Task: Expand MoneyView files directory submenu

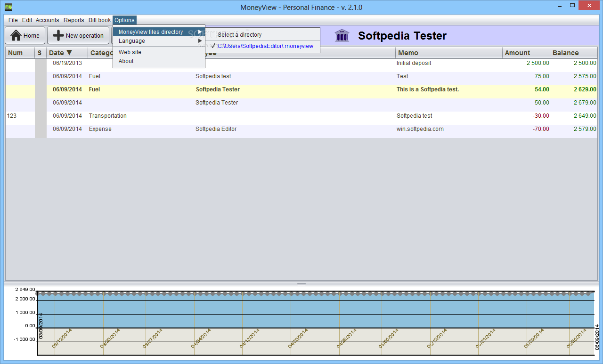Action: point(159,32)
